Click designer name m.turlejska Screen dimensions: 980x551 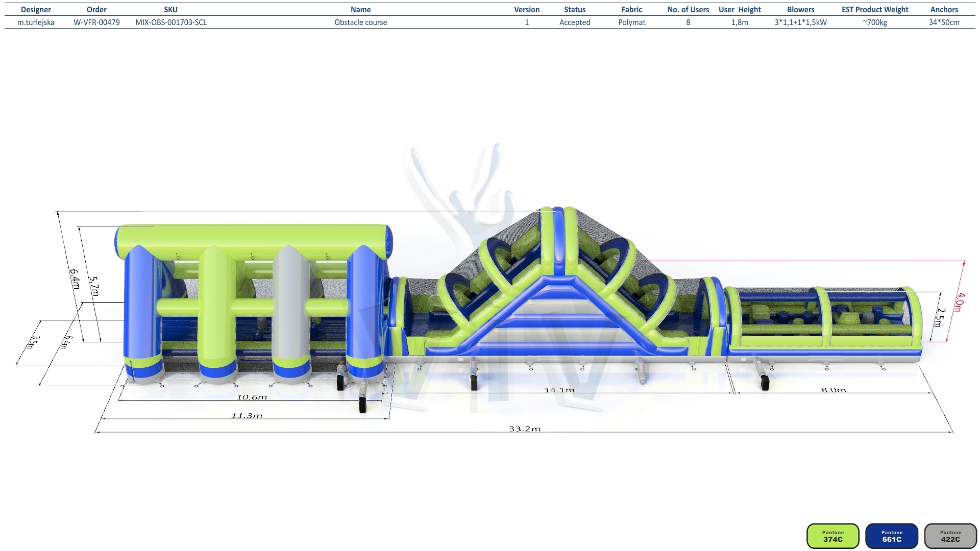[36, 22]
